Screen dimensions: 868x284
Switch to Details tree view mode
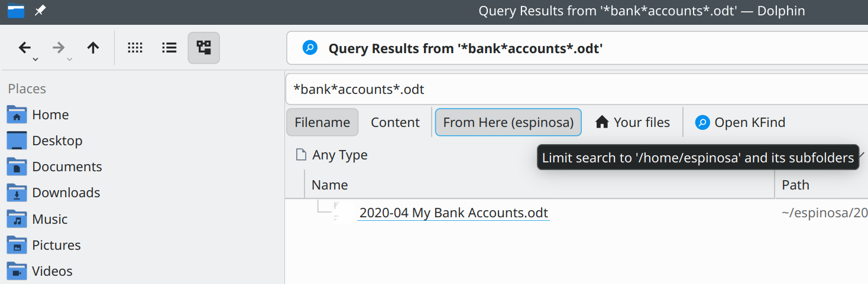tap(204, 48)
